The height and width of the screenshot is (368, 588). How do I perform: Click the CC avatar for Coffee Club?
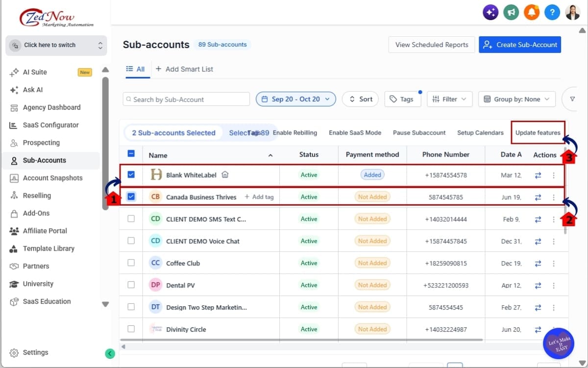pyautogui.click(x=155, y=263)
